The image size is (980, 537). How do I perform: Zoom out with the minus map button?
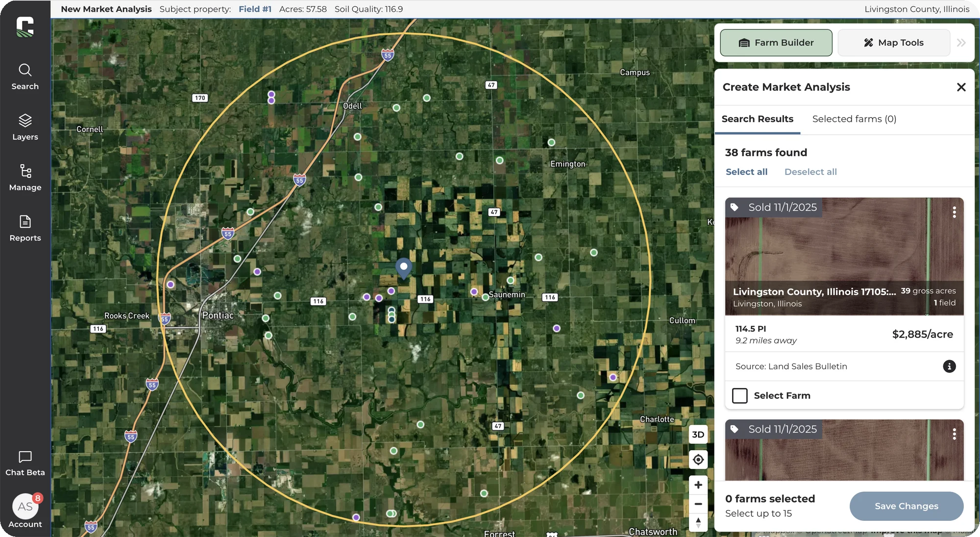(x=698, y=504)
